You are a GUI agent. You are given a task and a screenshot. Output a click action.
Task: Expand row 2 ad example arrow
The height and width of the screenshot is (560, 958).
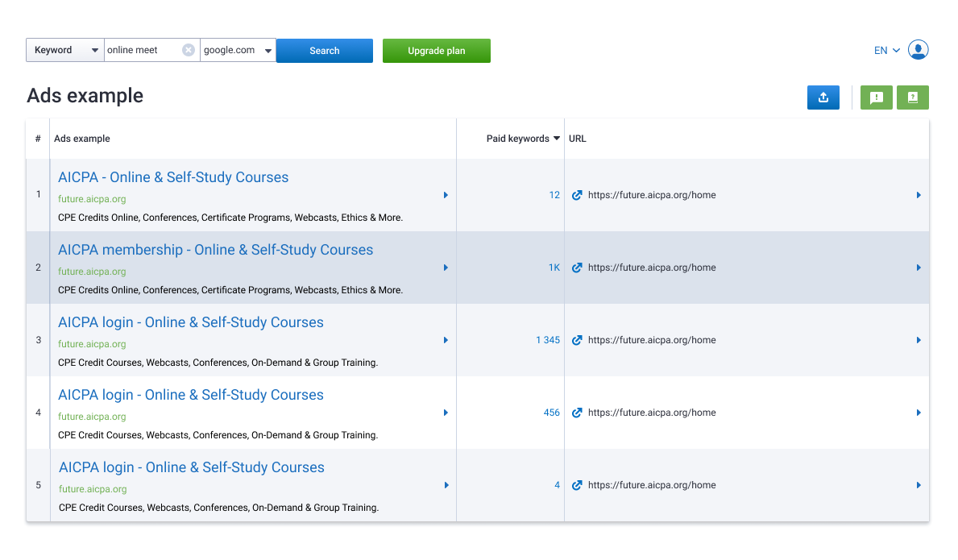[446, 268]
